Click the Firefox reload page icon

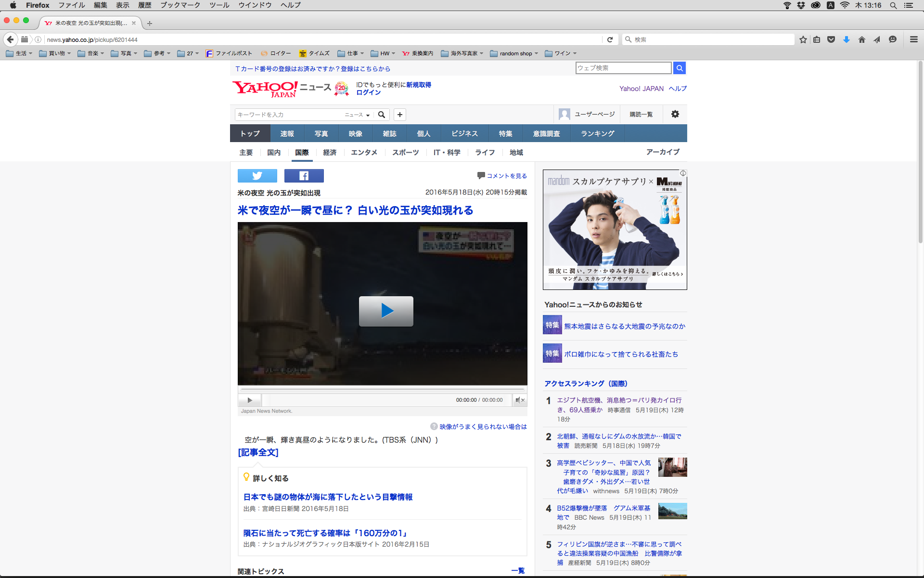coord(610,39)
